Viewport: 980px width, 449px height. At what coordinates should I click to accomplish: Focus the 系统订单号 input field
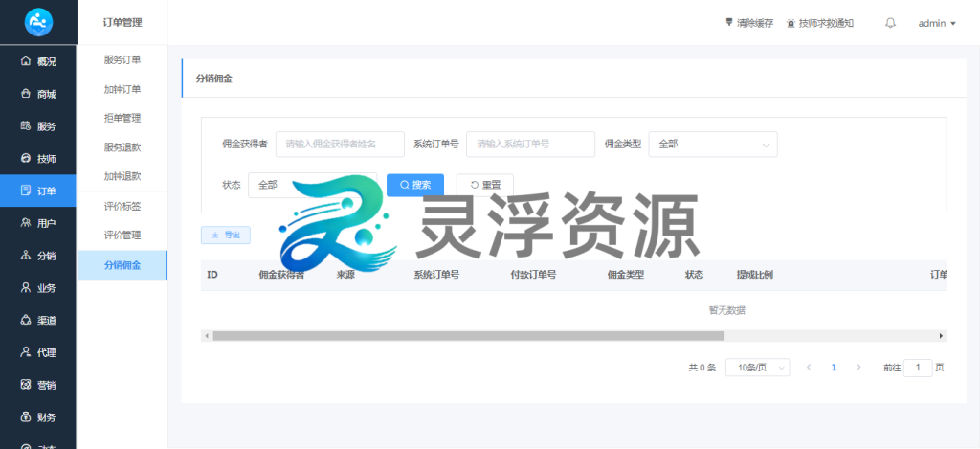point(530,144)
